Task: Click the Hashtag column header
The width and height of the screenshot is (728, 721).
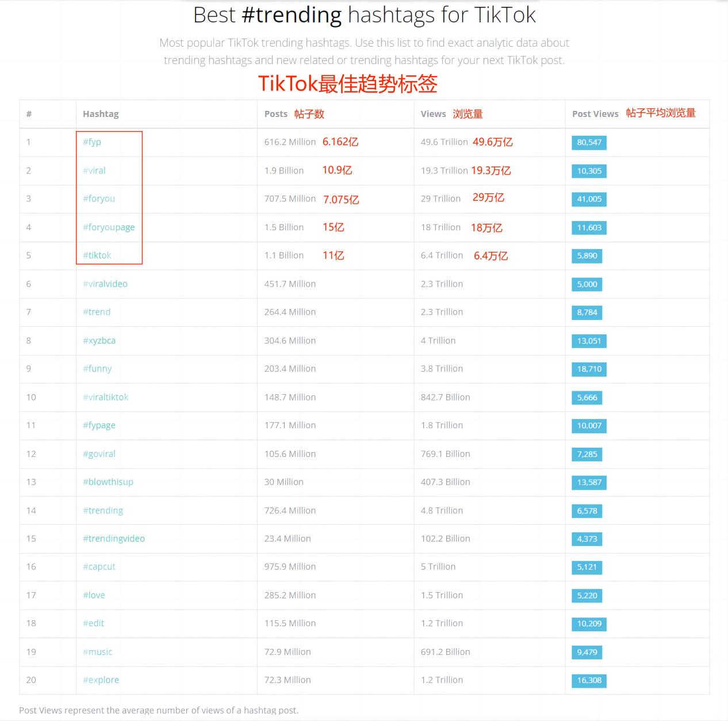Action: (101, 114)
